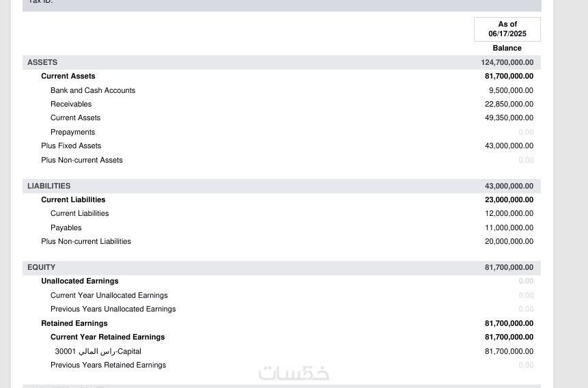Select Previous Years Unallocated Earnings line
The image size is (588, 388).
click(x=113, y=309)
